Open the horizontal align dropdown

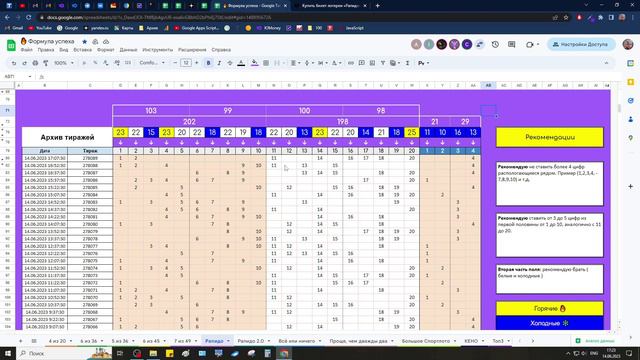[295, 63]
